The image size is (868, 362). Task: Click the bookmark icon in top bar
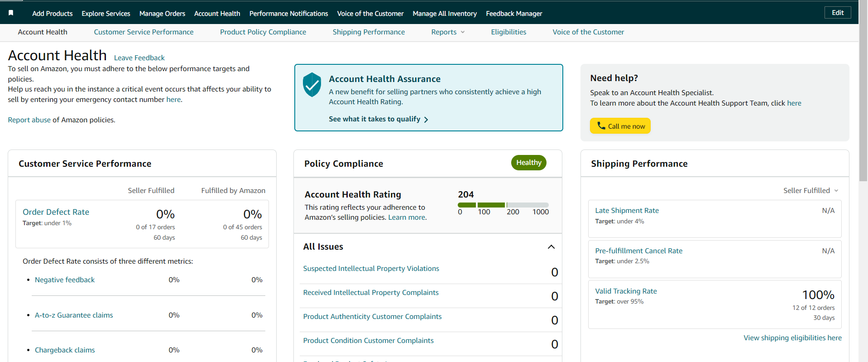11,13
